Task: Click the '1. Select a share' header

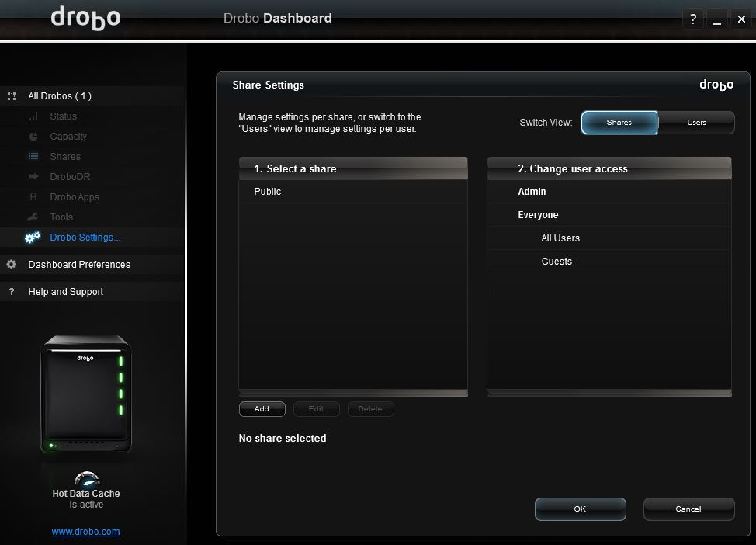Action: click(x=353, y=168)
